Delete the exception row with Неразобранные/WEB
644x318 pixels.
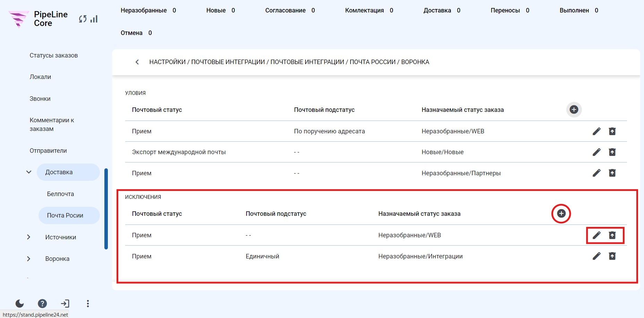[x=612, y=235]
